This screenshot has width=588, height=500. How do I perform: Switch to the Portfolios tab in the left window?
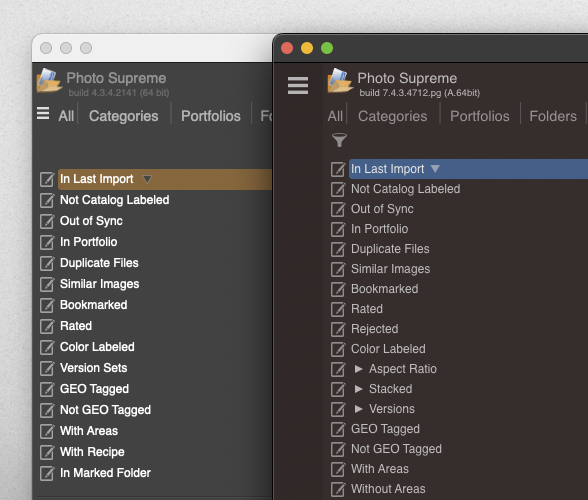(x=211, y=116)
